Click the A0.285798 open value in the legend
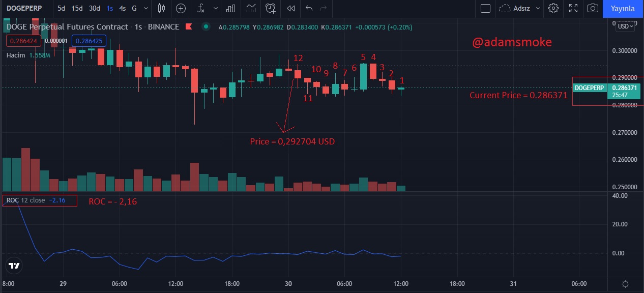644x293 pixels. [234, 27]
